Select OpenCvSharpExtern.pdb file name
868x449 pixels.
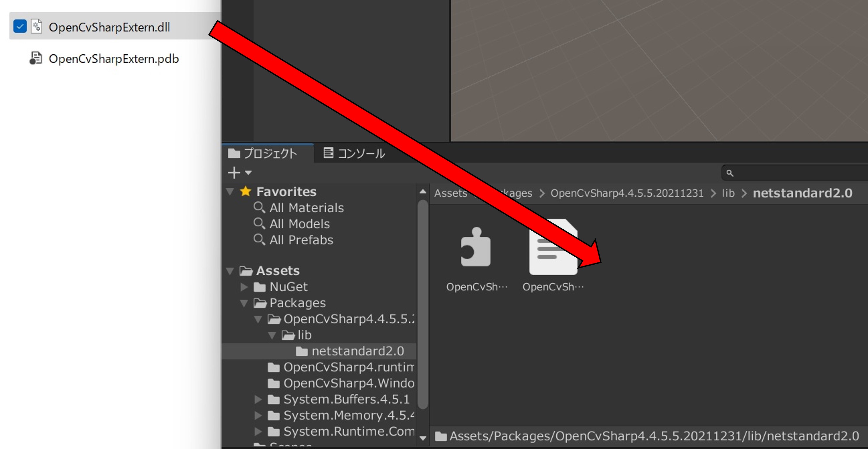point(114,59)
